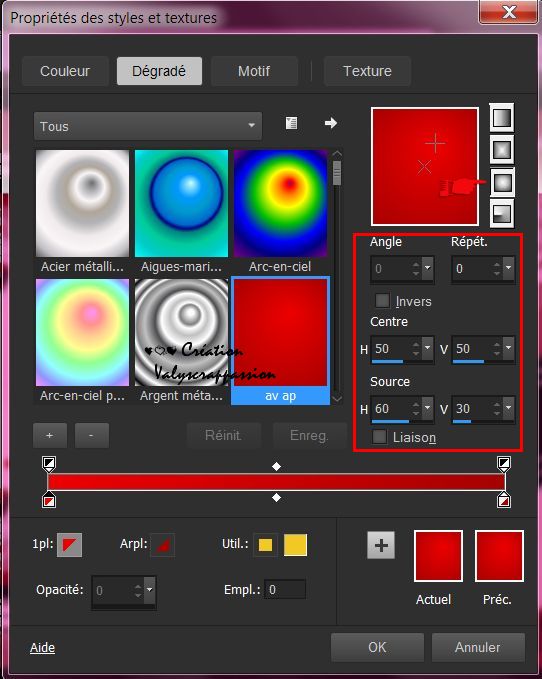
Task: Enable the Invers checkbox
Action: tap(382, 300)
